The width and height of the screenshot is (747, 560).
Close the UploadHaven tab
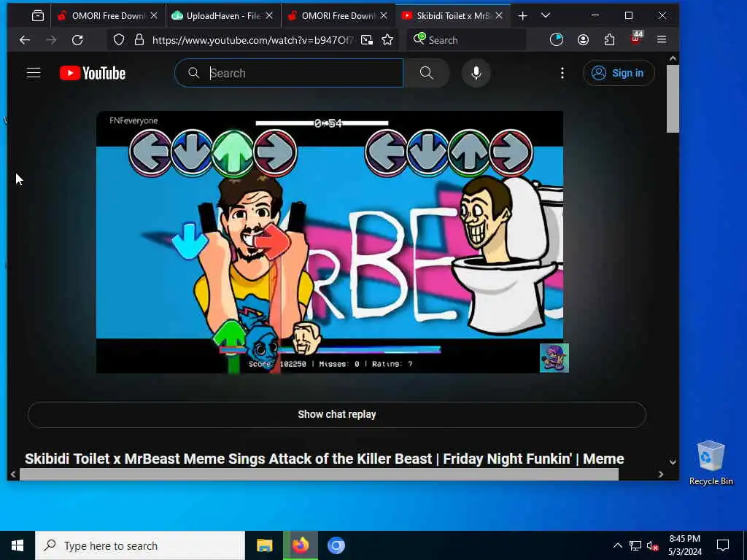point(269,16)
